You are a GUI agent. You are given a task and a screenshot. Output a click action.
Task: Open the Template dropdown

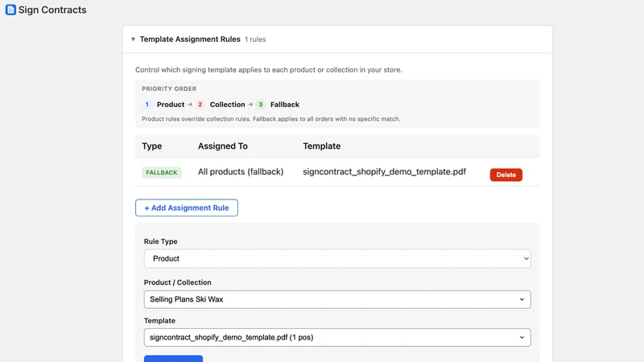pos(337,337)
